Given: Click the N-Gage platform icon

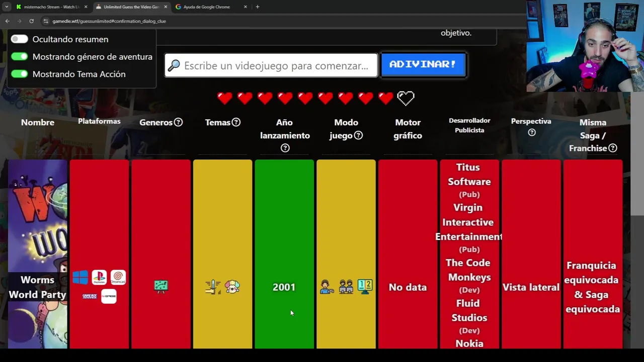Looking at the screenshot, I should click(109, 296).
